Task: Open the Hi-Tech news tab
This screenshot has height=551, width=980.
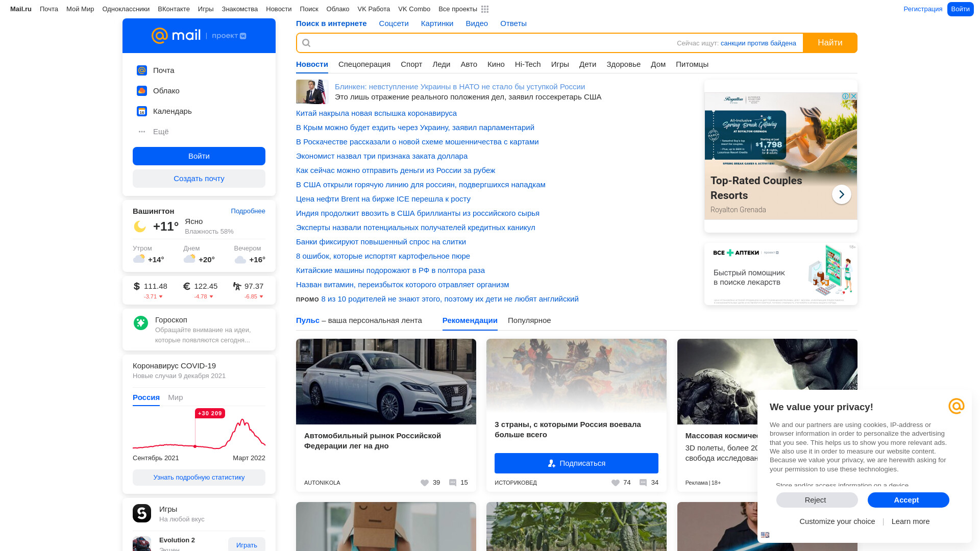Action: [x=528, y=64]
